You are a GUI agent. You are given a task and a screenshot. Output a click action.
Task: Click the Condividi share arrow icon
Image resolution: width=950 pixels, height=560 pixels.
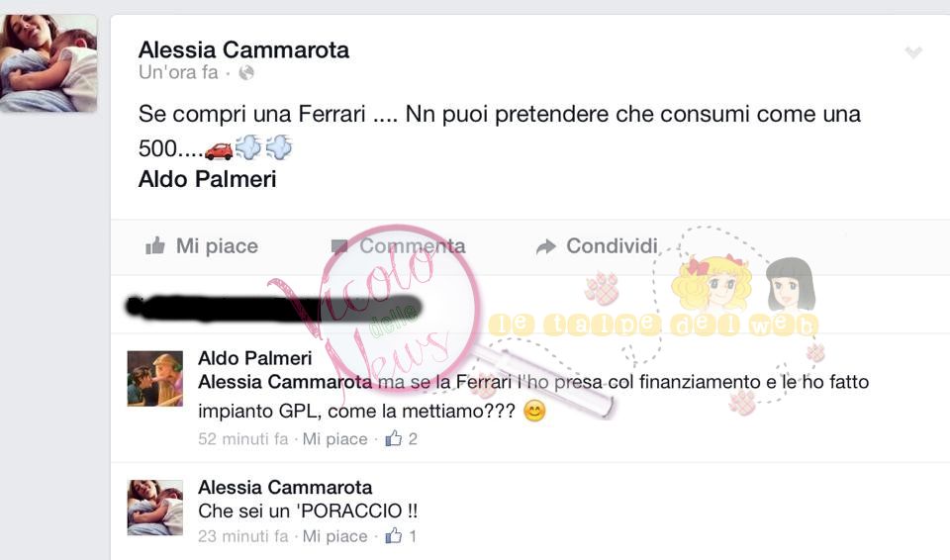coord(546,246)
